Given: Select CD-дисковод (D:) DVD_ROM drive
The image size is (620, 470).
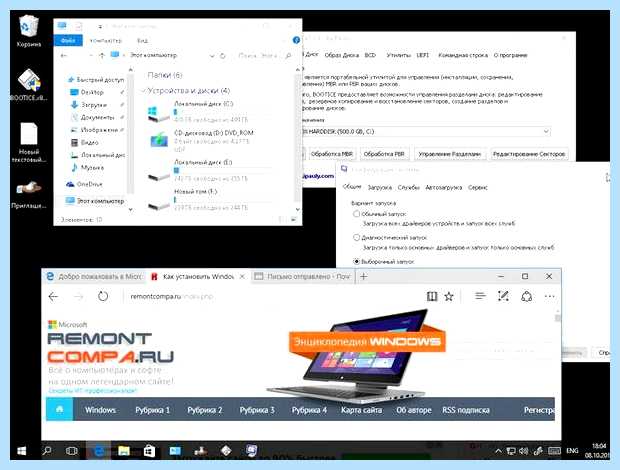Looking at the screenshot, I should pyautogui.click(x=202, y=140).
